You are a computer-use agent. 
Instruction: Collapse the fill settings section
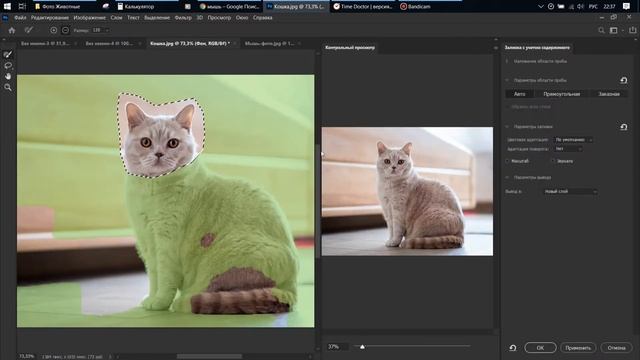tap(507, 127)
